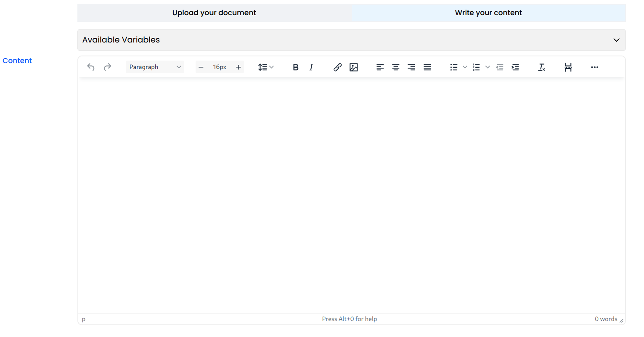Insert a hyperlink using the link icon
This screenshot has width=644, height=337.
(337, 67)
